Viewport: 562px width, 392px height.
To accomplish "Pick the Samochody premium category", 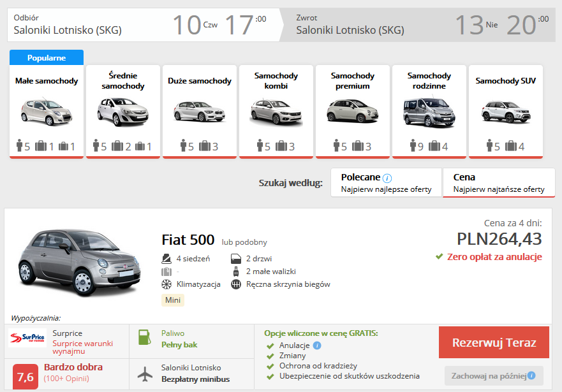I will click(352, 110).
